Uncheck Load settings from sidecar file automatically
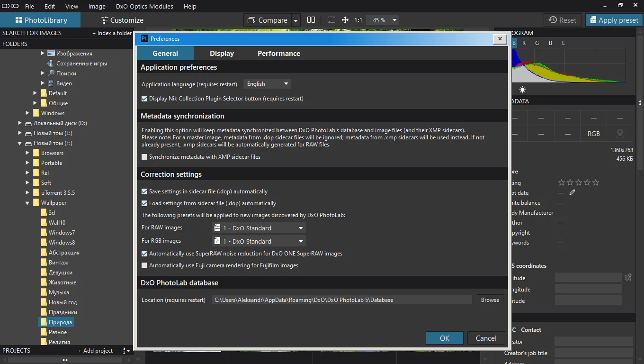 144,203
